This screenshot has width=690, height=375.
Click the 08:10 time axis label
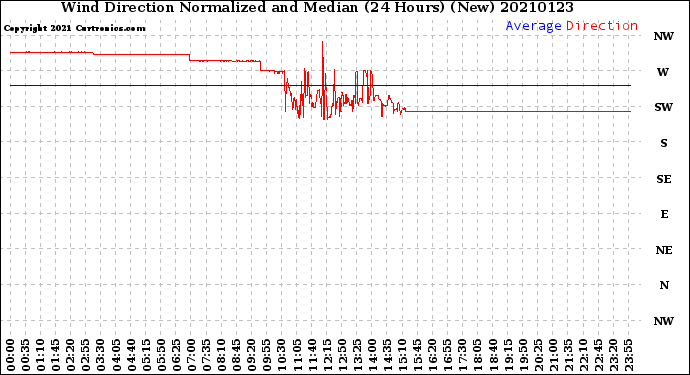[221, 355]
